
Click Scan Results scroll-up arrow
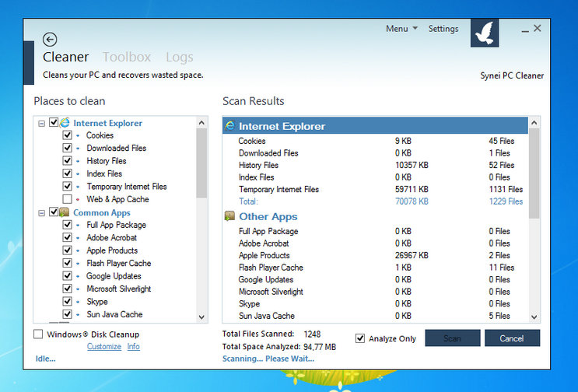534,123
